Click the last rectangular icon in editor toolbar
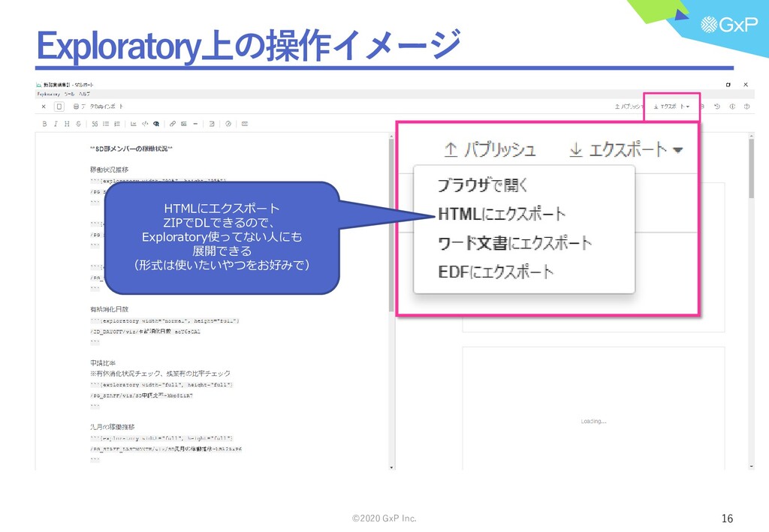The image size is (769, 532). click(x=245, y=124)
